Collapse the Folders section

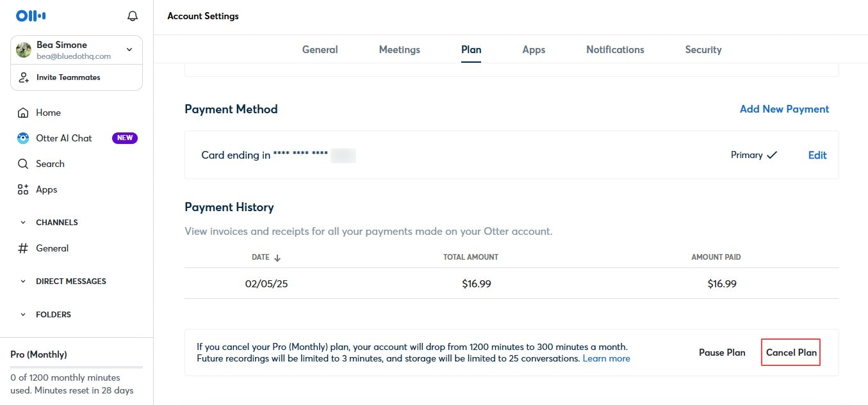[23, 315]
